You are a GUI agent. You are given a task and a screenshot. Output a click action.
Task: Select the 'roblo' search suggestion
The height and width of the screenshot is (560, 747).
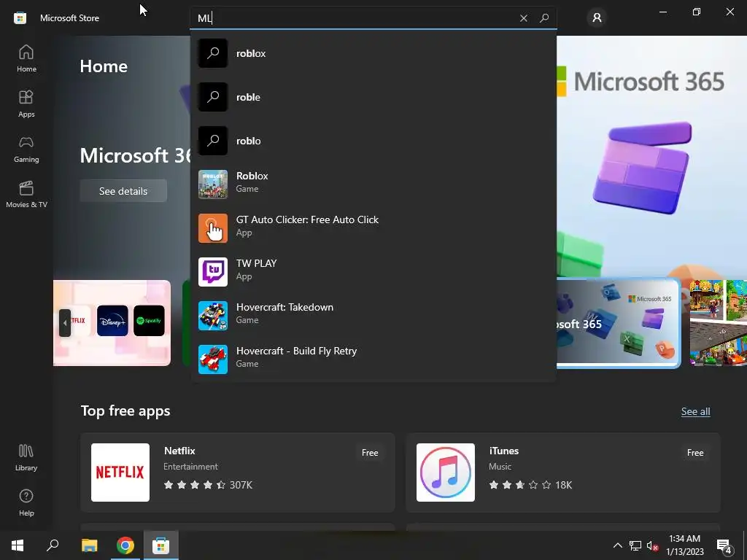point(373,141)
